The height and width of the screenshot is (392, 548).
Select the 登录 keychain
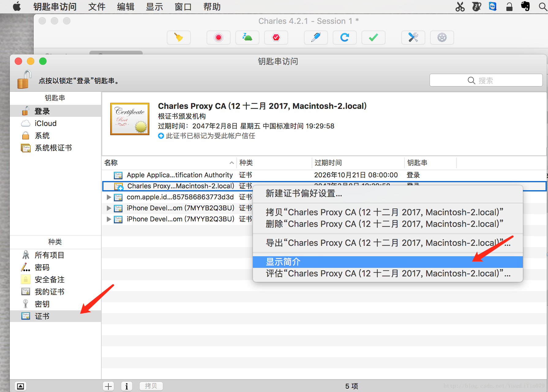(55, 111)
